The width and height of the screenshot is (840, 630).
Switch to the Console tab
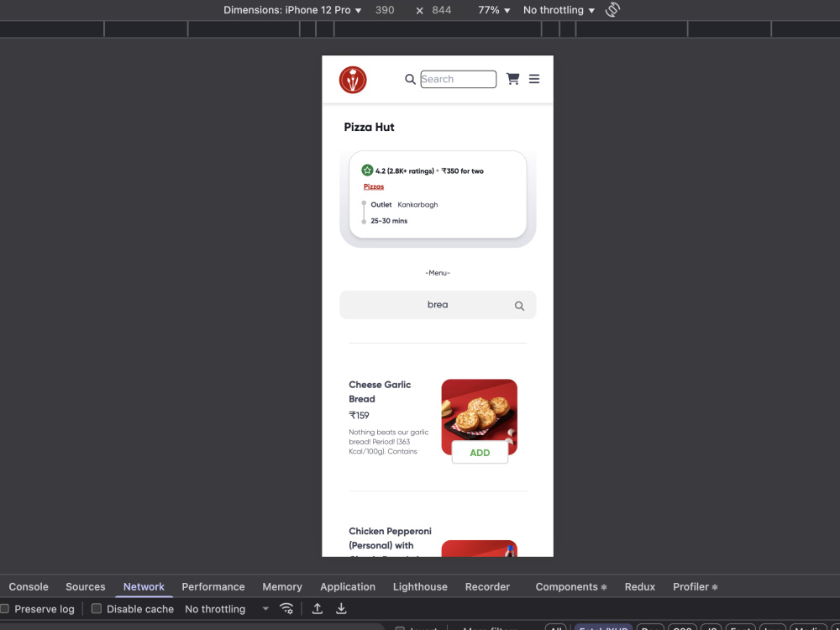pyautogui.click(x=29, y=586)
